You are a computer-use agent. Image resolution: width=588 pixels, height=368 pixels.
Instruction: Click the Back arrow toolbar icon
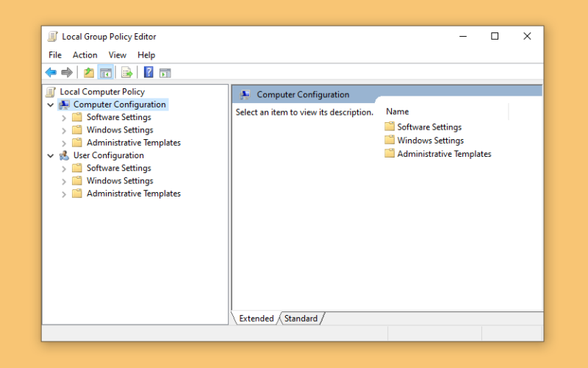(51, 72)
